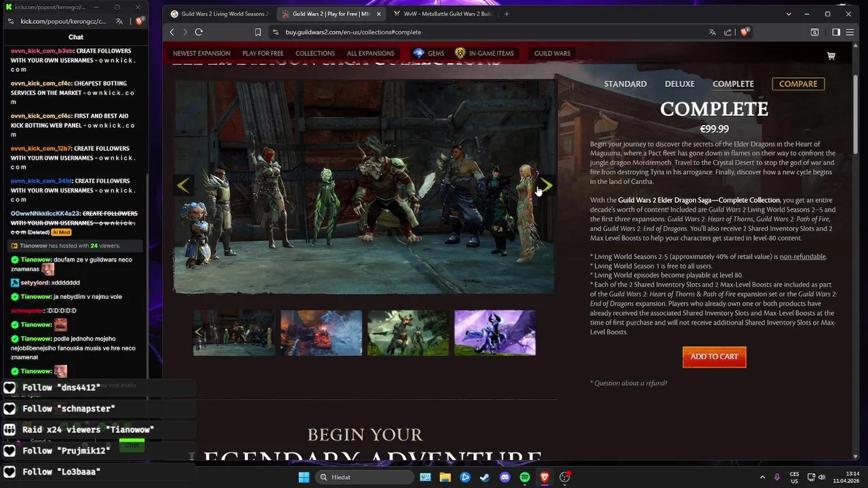868x488 pixels.
Task: Select the purple dragon thumbnail
Action: tap(495, 333)
